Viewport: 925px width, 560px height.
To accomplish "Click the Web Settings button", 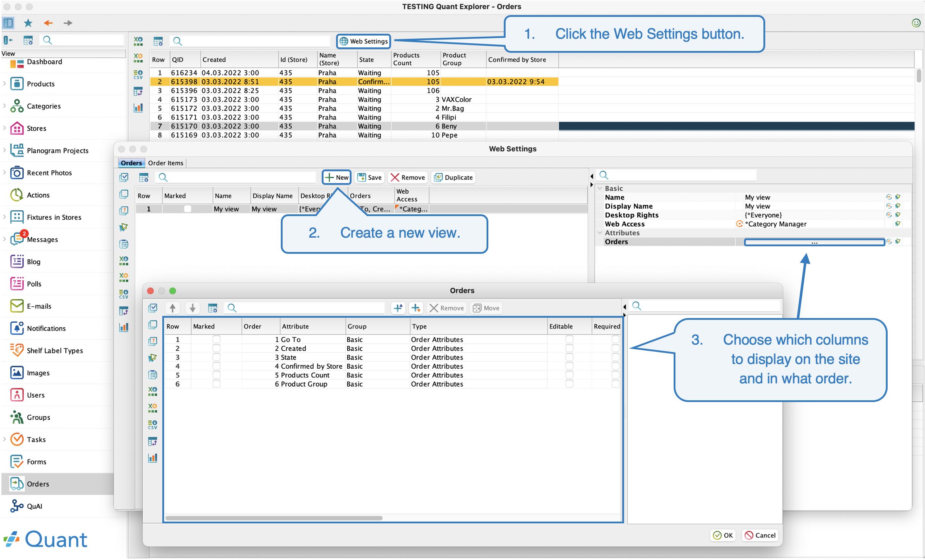I will tap(363, 41).
